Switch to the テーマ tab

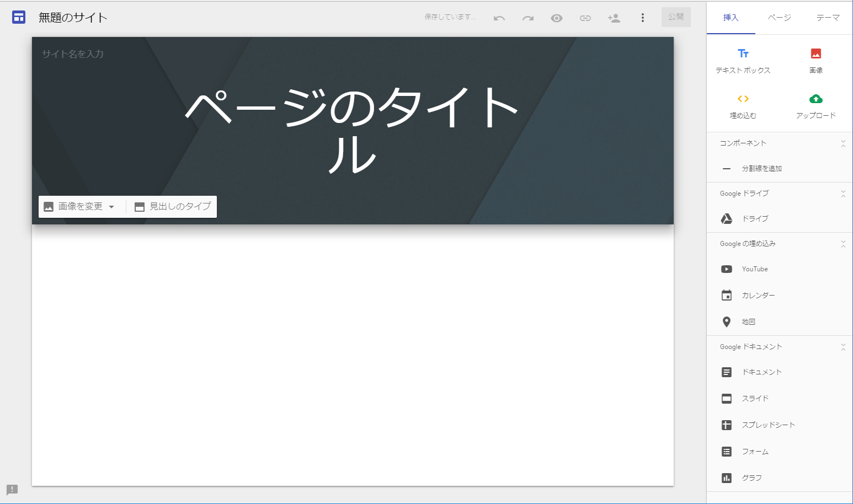(x=827, y=17)
